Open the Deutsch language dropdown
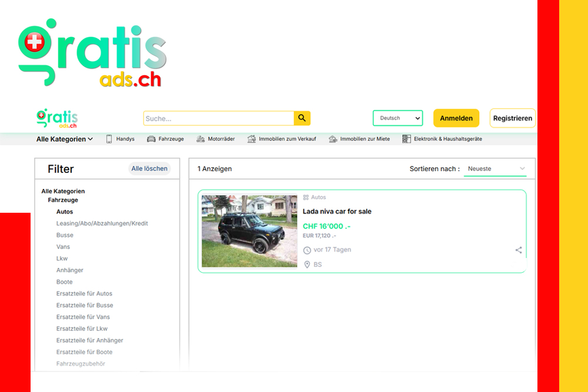Screen dimensions: 588x392 [397, 118]
